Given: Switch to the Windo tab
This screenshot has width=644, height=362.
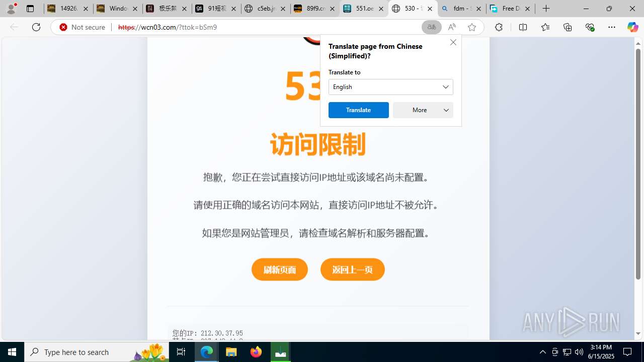Looking at the screenshot, I should coord(117,9).
